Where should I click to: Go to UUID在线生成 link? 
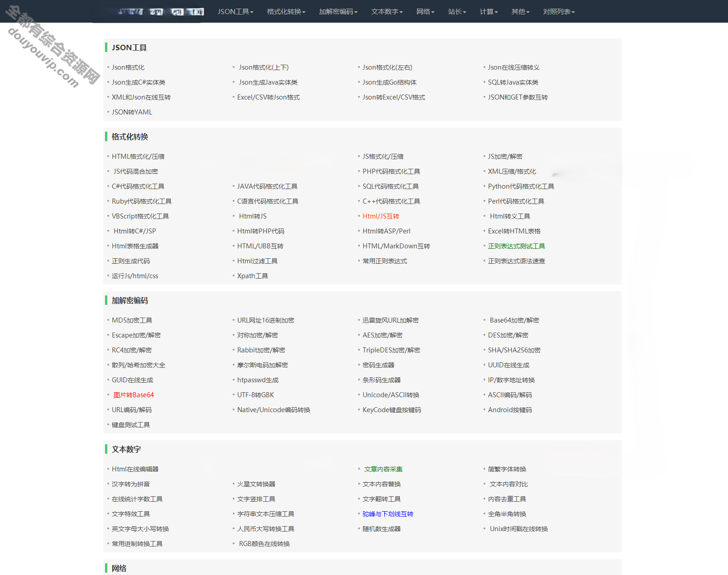(x=509, y=365)
